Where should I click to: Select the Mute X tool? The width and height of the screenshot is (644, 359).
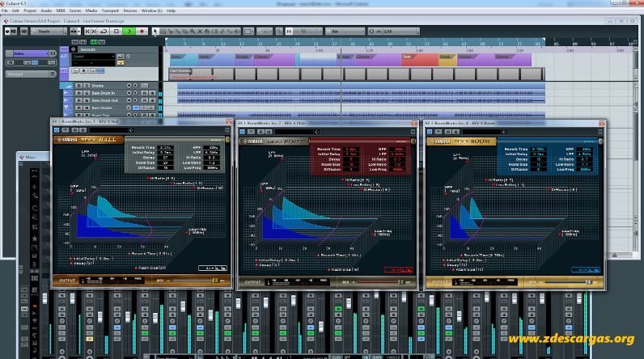200,32
